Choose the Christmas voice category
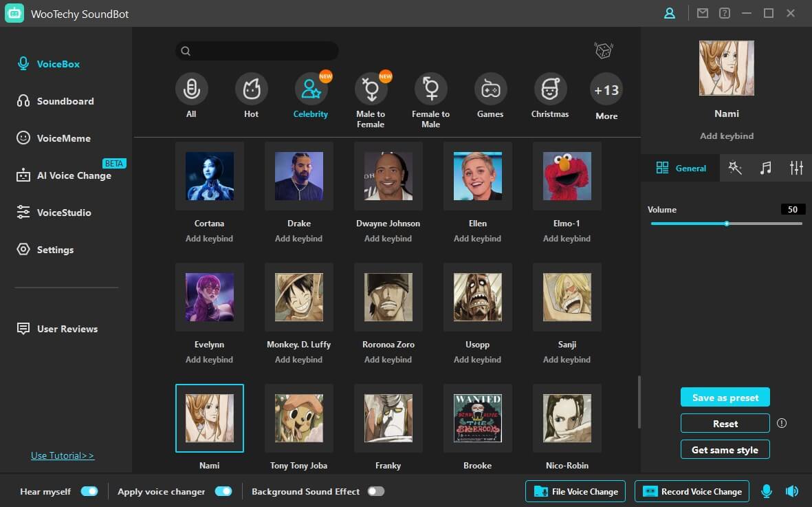812x507 pixels. coord(550,89)
